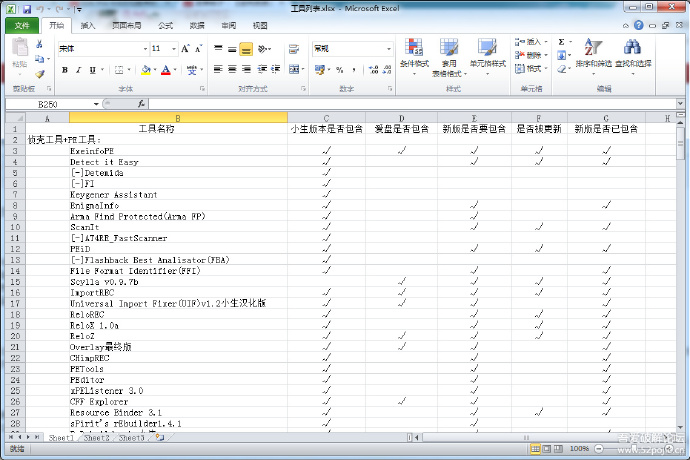
Task: Switch to the Data ribbon tab
Action: pos(197,26)
